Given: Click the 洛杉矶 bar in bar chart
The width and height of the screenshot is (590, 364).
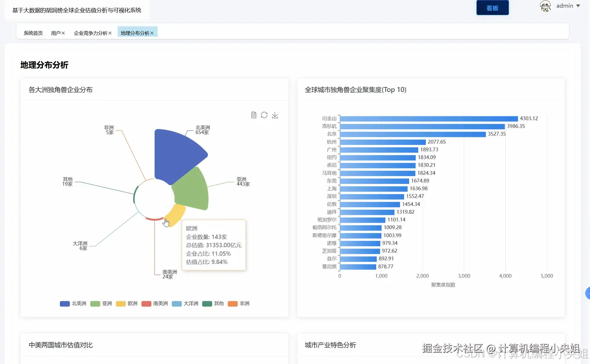Looking at the screenshot, I should pos(422,126).
